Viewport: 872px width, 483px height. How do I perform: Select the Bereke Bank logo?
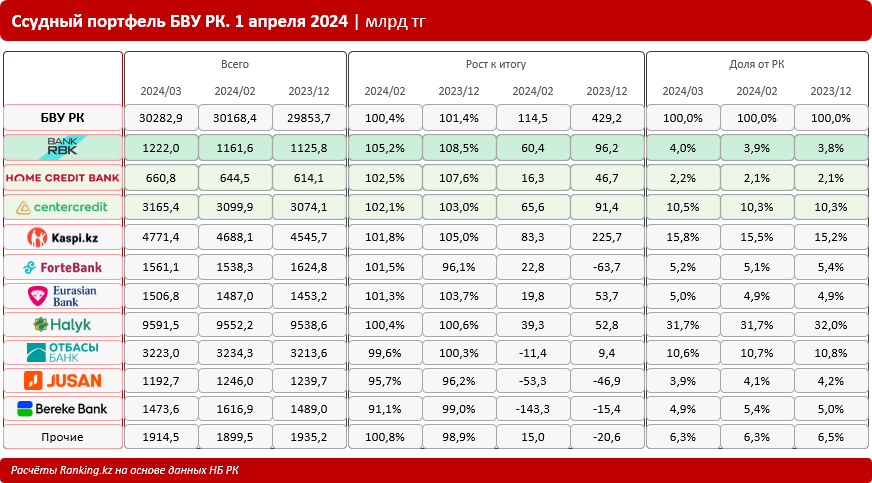click(x=62, y=408)
